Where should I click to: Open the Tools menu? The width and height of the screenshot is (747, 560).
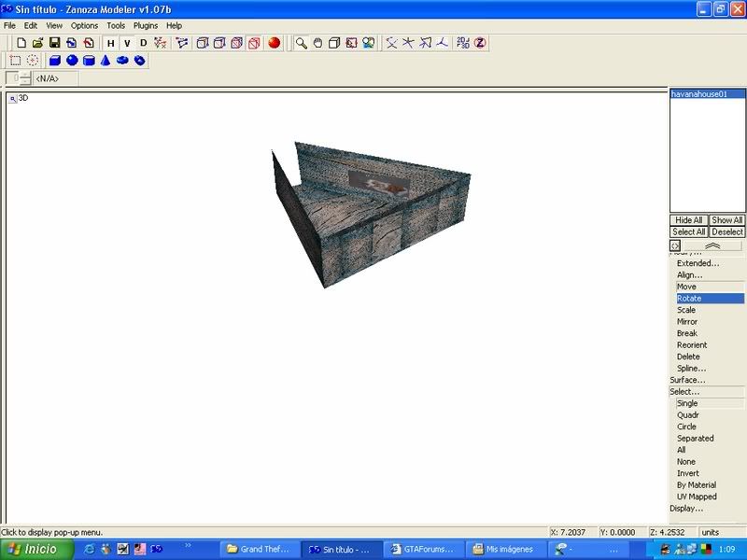tap(116, 26)
